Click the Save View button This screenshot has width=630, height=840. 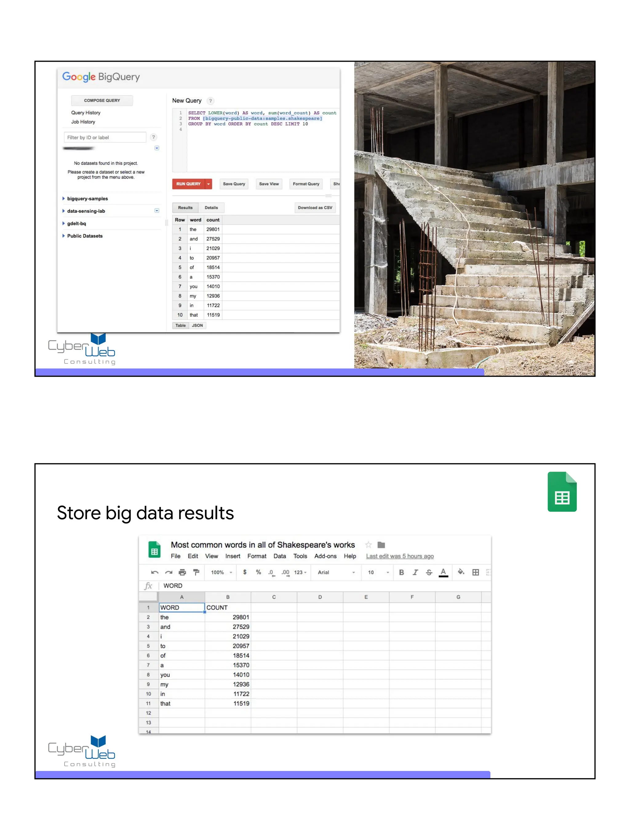pos(269,184)
